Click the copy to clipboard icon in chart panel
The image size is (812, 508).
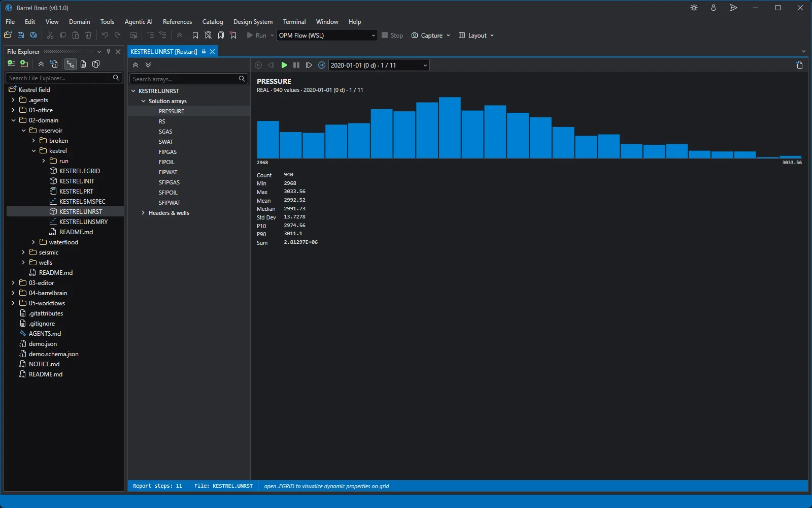799,65
